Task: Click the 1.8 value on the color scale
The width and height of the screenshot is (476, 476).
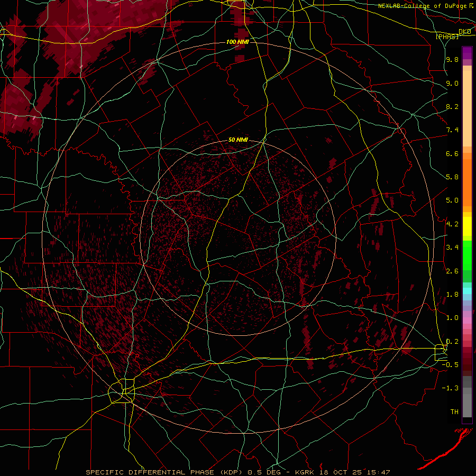Action: tap(452, 295)
